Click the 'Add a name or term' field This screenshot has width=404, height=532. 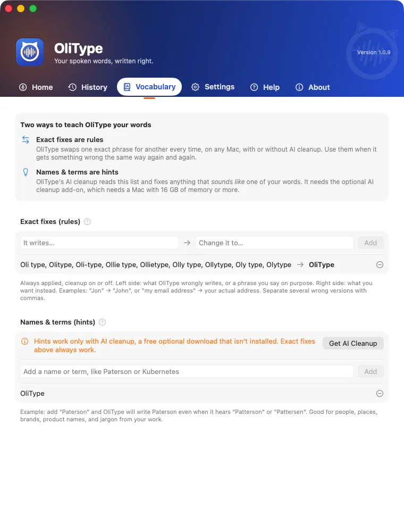187,371
